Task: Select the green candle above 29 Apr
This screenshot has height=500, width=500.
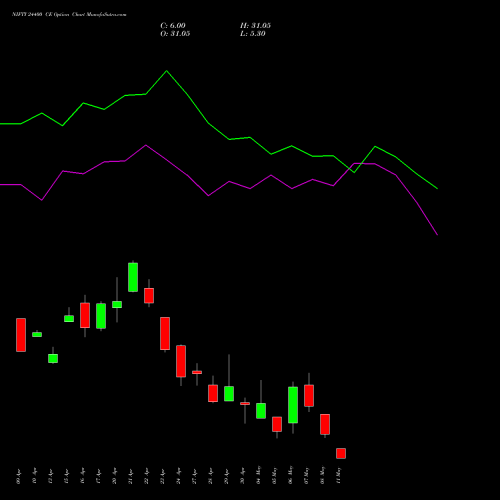Action: (229, 394)
